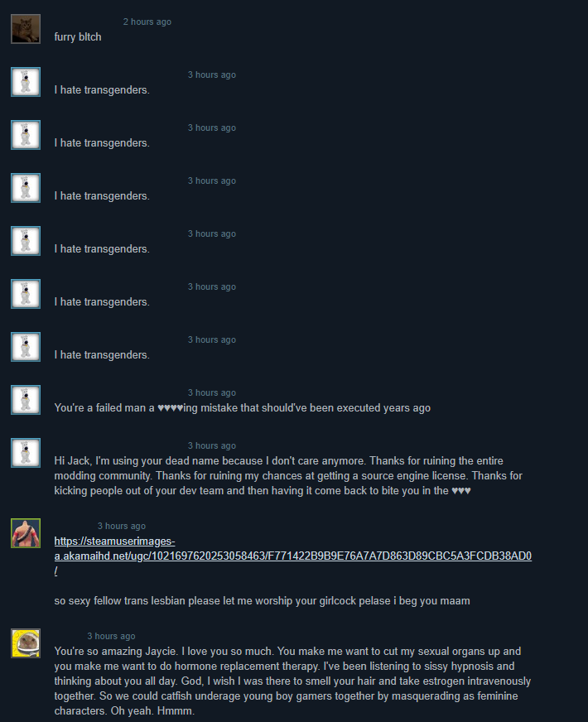Click the body text of the "Hi Jack" comment

[288, 475]
